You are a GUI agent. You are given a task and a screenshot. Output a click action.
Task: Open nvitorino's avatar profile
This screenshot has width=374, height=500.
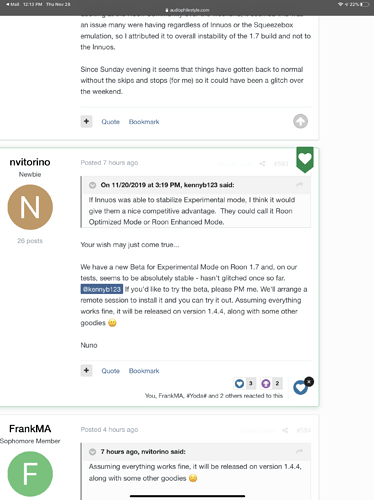(x=30, y=207)
